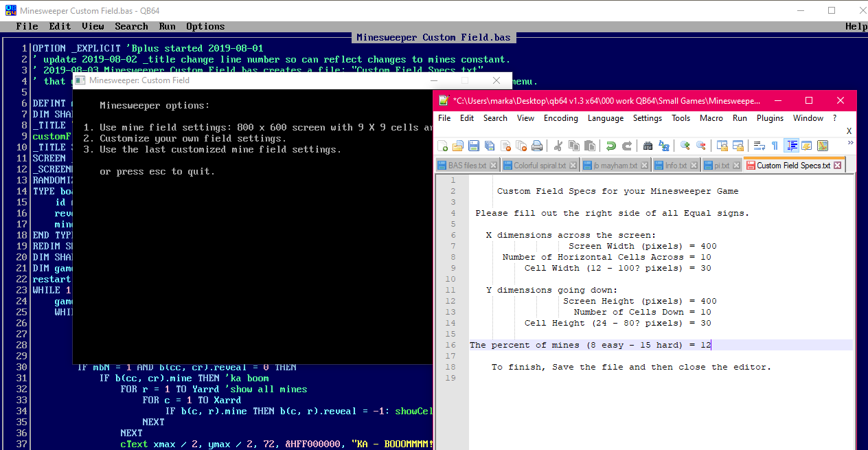The image size is (868, 450).
Task: Click the percent of mines line in editor
Action: (x=591, y=345)
